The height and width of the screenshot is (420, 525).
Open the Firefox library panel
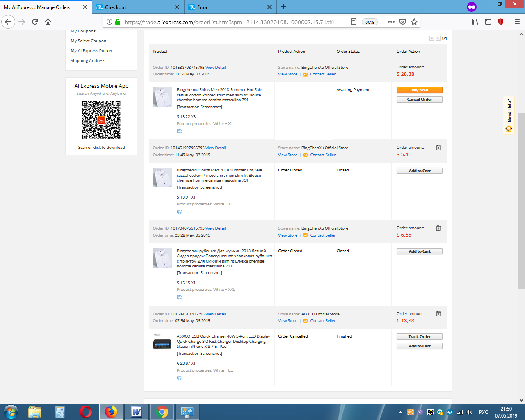point(475,22)
